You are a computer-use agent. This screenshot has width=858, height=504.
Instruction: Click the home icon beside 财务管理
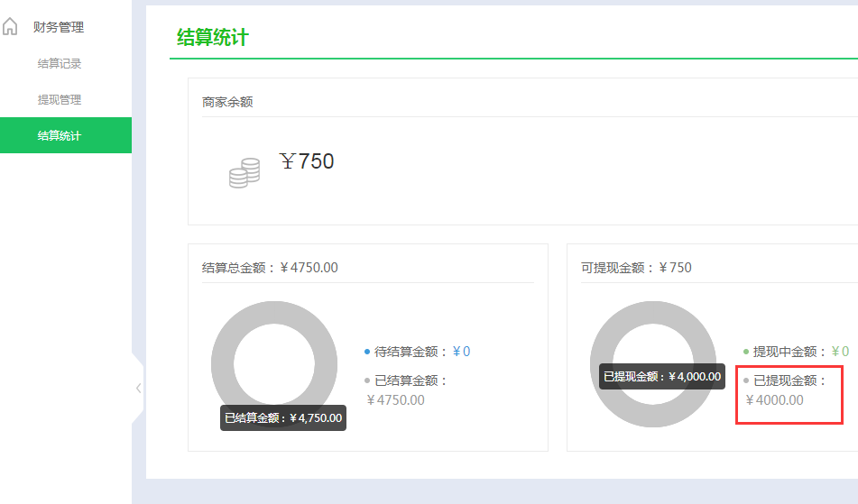10,27
